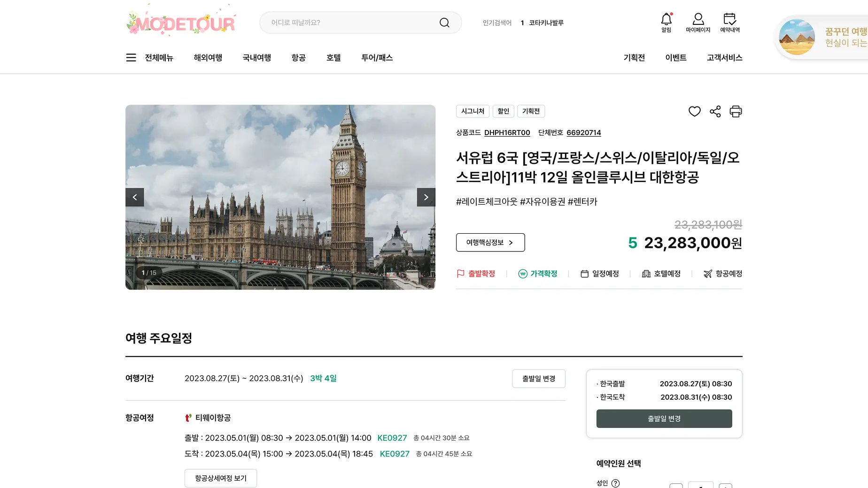
Task: Open My Page user icon
Action: pos(698,20)
